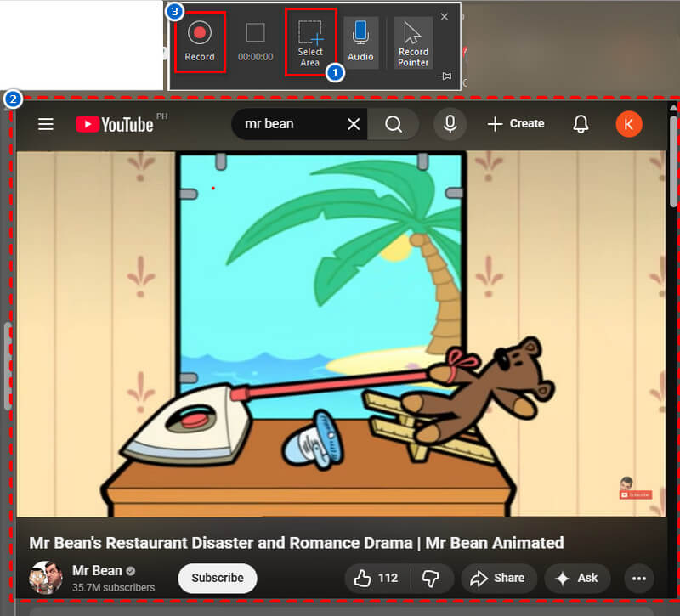
Task: Dislike the video
Action: pos(431,578)
